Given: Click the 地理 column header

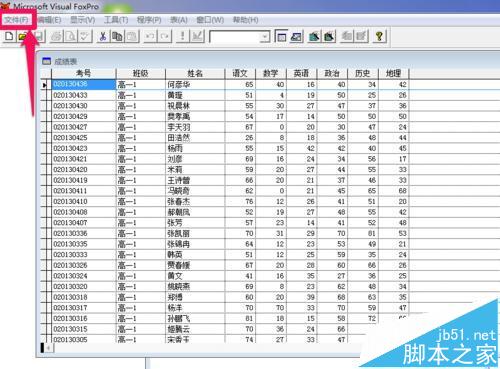Looking at the screenshot, I should click(x=393, y=74).
